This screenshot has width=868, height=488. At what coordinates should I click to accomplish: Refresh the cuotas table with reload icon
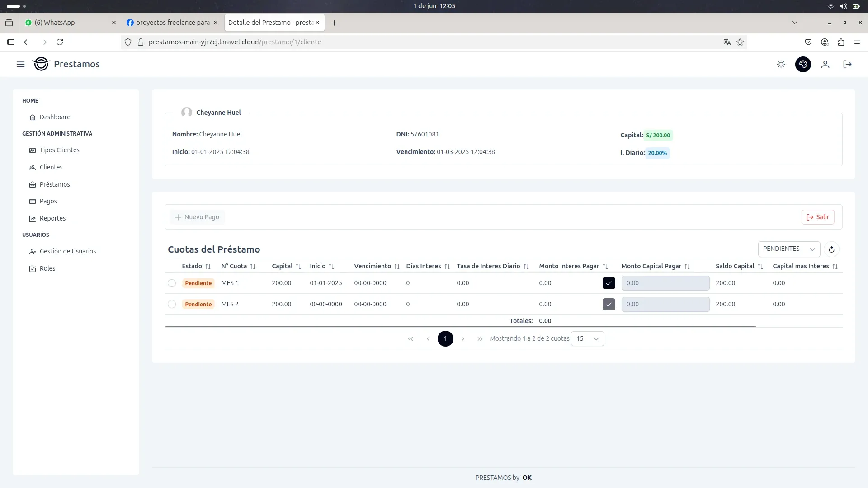coord(831,249)
